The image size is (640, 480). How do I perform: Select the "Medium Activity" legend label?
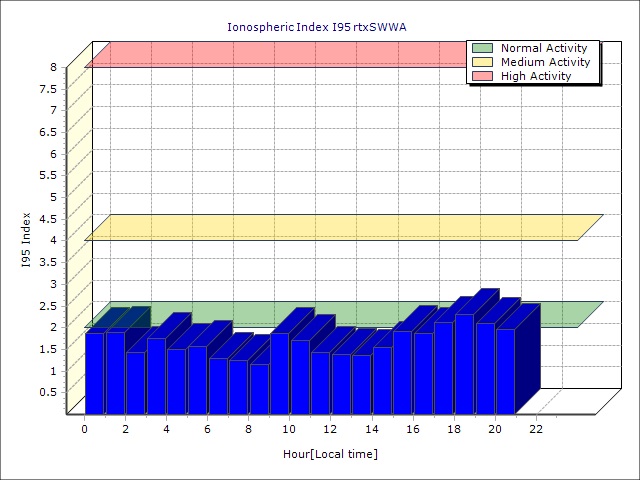point(545,62)
